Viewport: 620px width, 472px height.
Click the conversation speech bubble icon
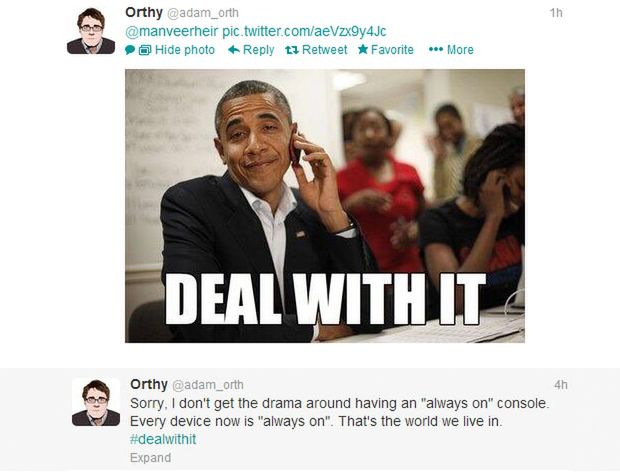130,50
